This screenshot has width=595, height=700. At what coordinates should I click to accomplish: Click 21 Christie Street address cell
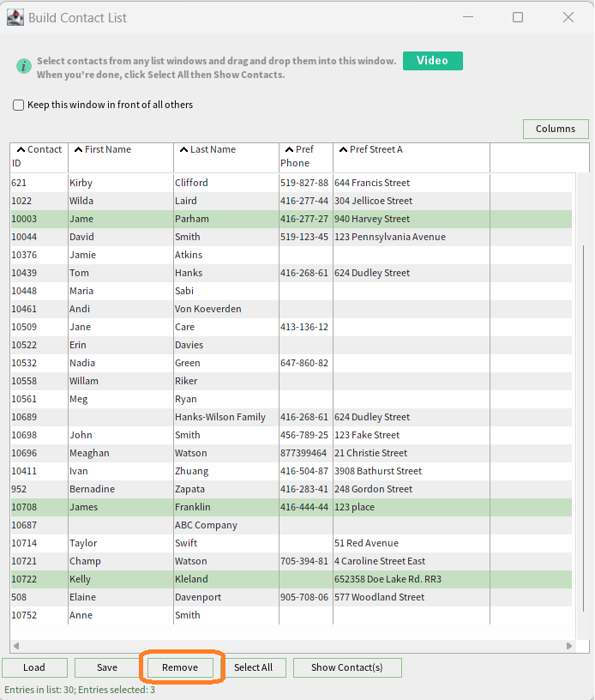point(412,453)
